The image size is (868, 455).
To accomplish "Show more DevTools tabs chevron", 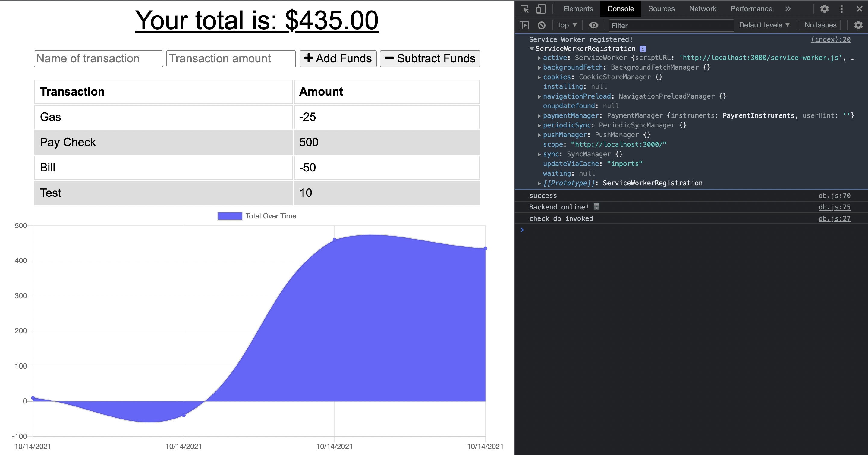I will click(788, 9).
